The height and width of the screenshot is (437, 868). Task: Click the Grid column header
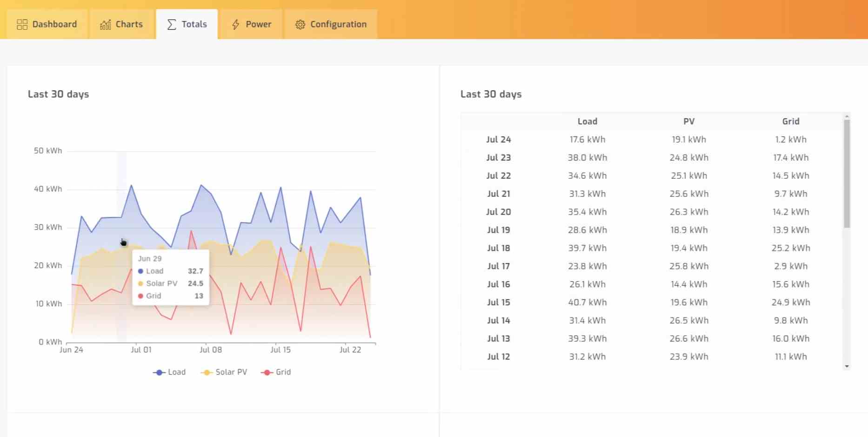pyautogui.click(x=790, y=121)
